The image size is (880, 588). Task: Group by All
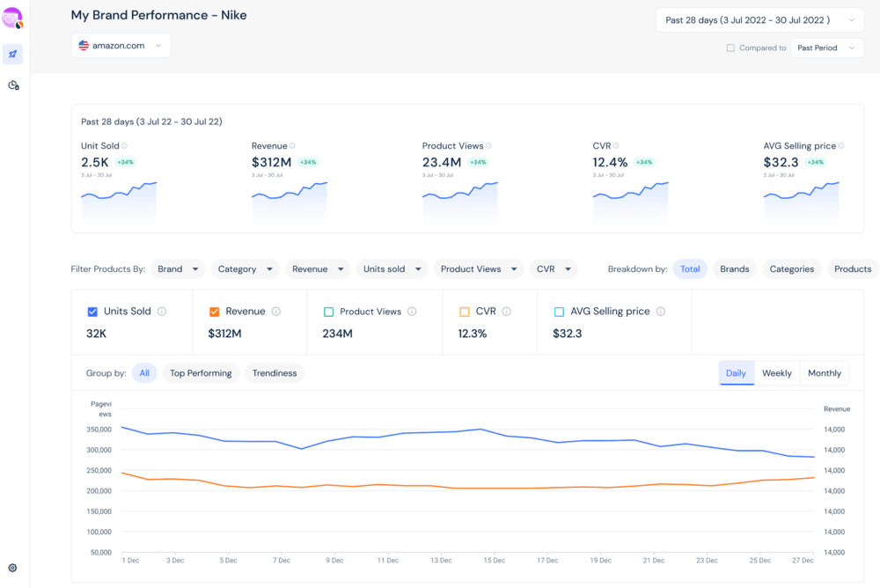pyautogui.click(x=144, y=373)
